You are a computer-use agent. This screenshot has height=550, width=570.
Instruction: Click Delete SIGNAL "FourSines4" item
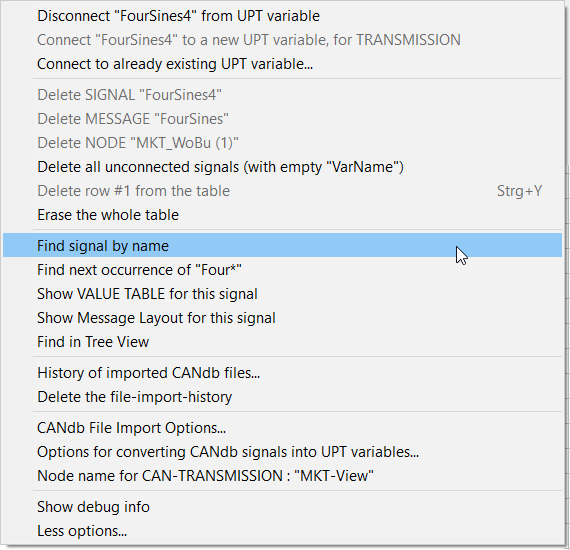point(282,95)
